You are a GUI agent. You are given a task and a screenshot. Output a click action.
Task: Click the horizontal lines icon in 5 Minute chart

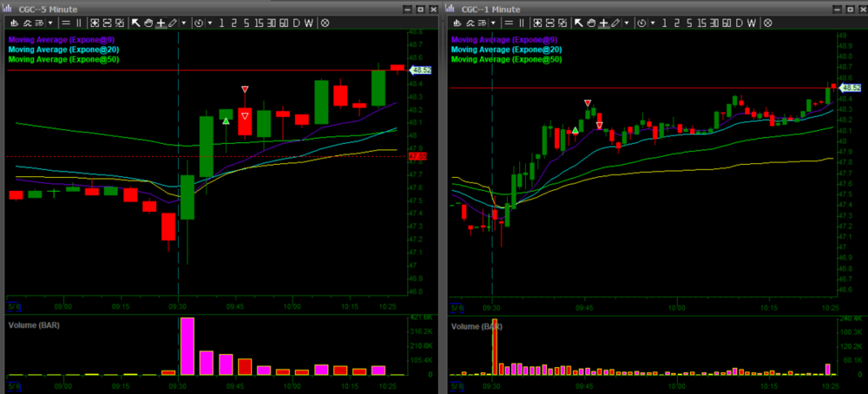click(x=65, y=23)
